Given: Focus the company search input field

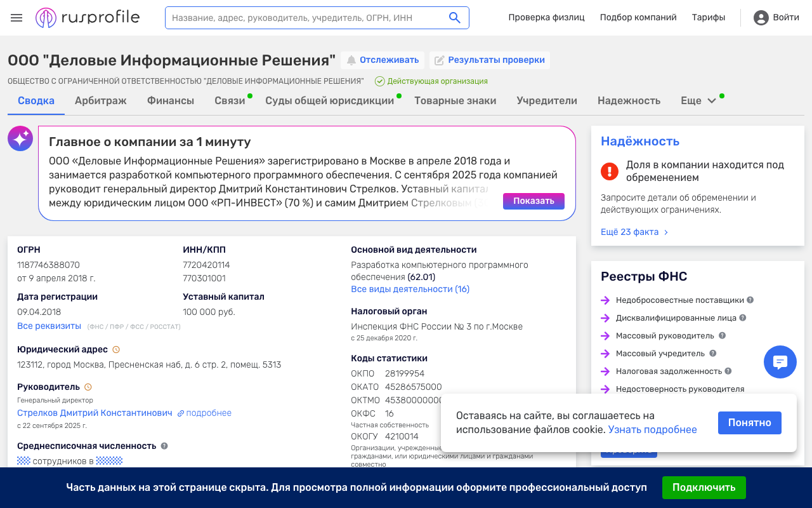Looking at the screenshot, I should point(308,18).
